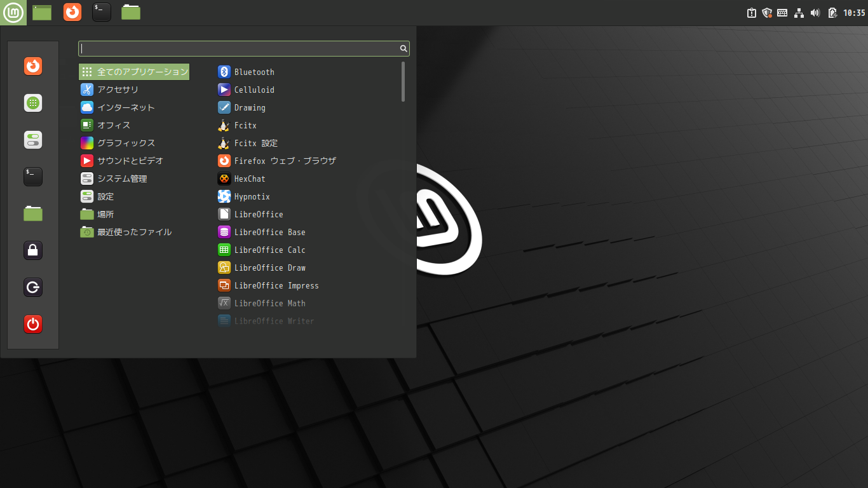Image resolution: width=868 pixels, height=488 pixels.
Task: Launch Hypnotix icon
Action: click(224, 196)
